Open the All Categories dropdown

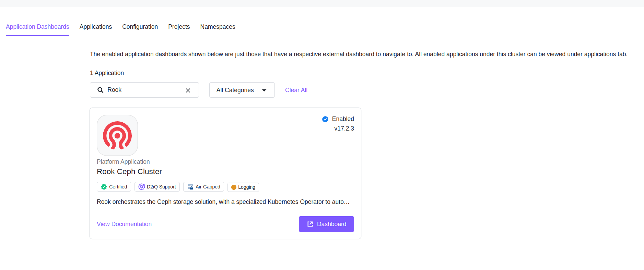242,90
